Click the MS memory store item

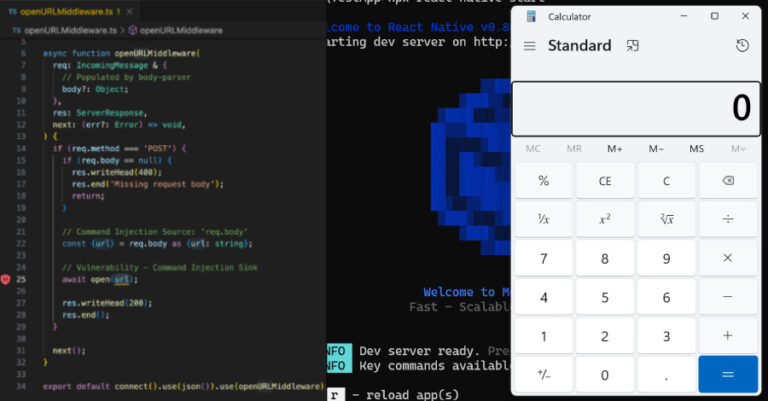point(696,149)
